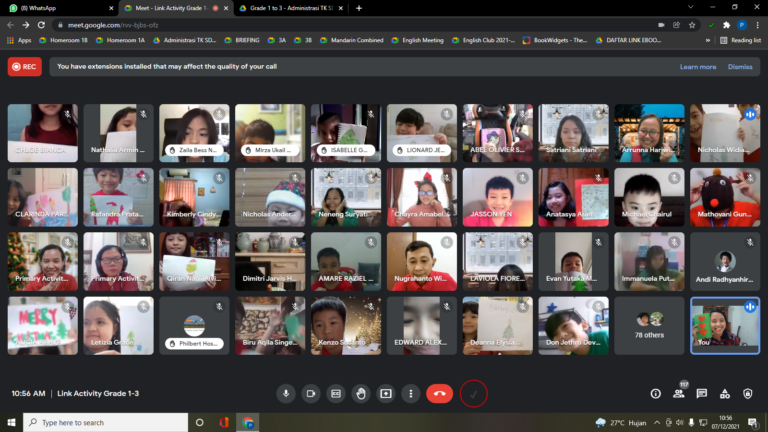The width and height of the screenshot is (768, 432).
Task: Raise your hand in the meeting
Action: point(361,394)
